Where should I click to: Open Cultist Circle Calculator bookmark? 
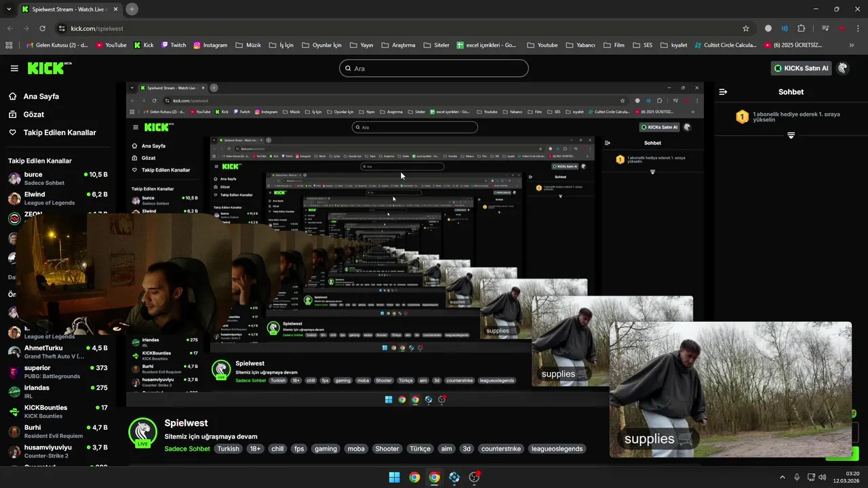pyautogui.click(x=726, y=45)
